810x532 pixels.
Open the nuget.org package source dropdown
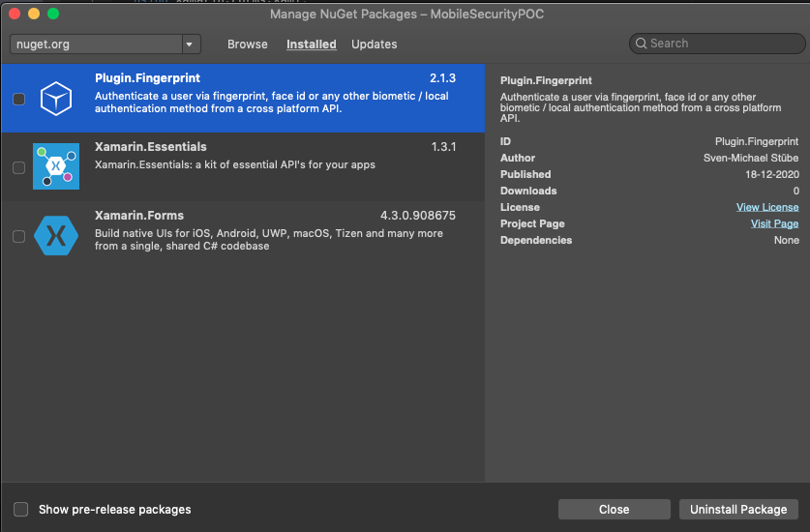coord(191,44)
